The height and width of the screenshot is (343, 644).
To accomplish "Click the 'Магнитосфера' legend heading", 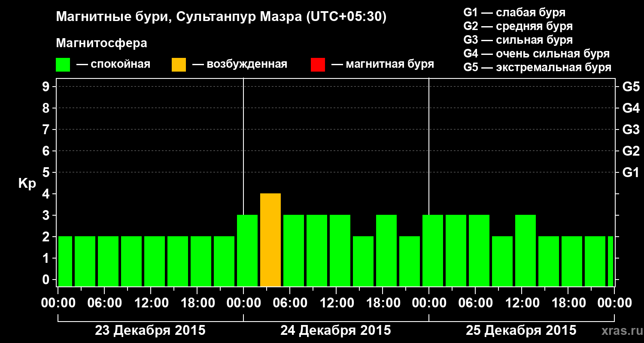I will click(102, 43).
